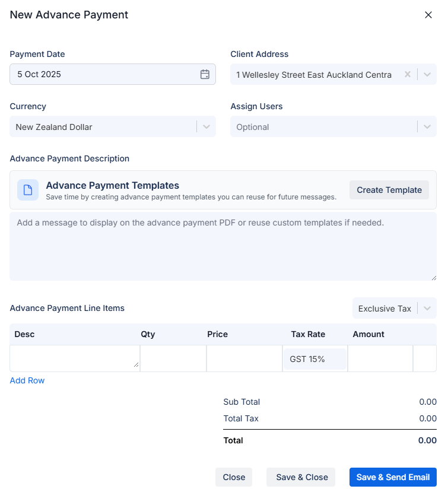This screenshot has height=489, width=448.
Task: Open the Exclusive Tax dropdown
Action: [x=394, y=308]
